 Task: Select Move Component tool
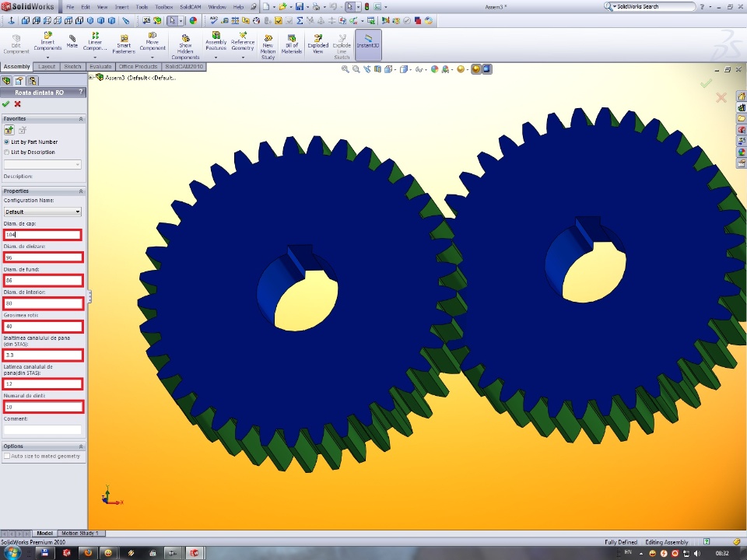point(153,41)
